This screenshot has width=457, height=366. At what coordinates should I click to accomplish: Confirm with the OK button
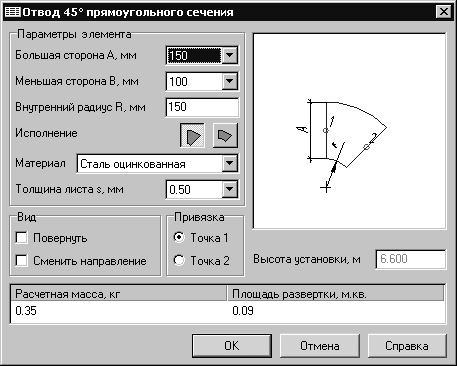(232, 346)
